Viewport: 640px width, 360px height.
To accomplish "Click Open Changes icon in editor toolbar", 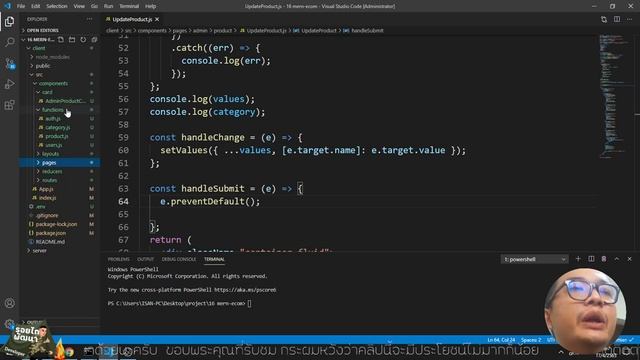I will tap(604, 19).
